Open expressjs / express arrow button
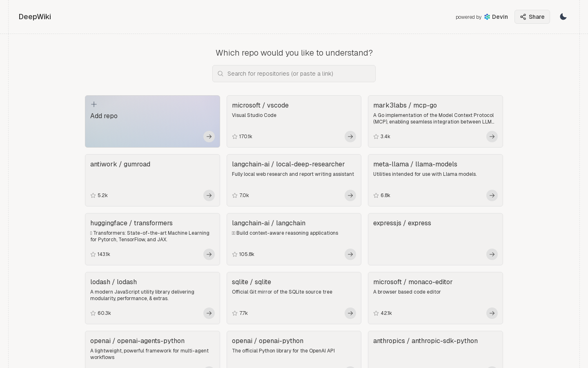 click(x=492, y=254)
